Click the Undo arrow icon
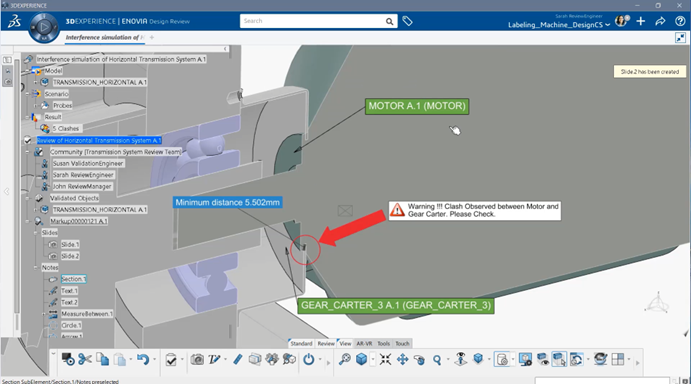Image resolution: width=691 pixels, height=384 pixels. point(143,359)
